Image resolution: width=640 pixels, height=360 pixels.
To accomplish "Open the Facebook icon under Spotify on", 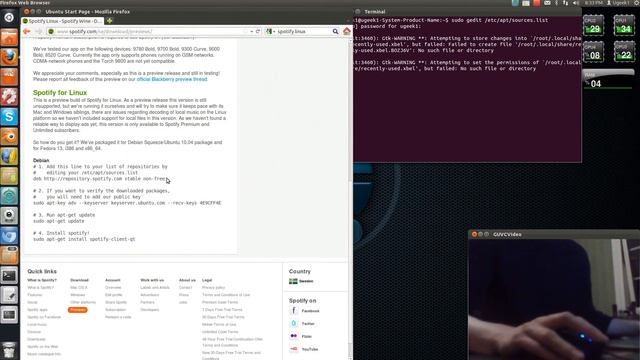I will point(293,311).
